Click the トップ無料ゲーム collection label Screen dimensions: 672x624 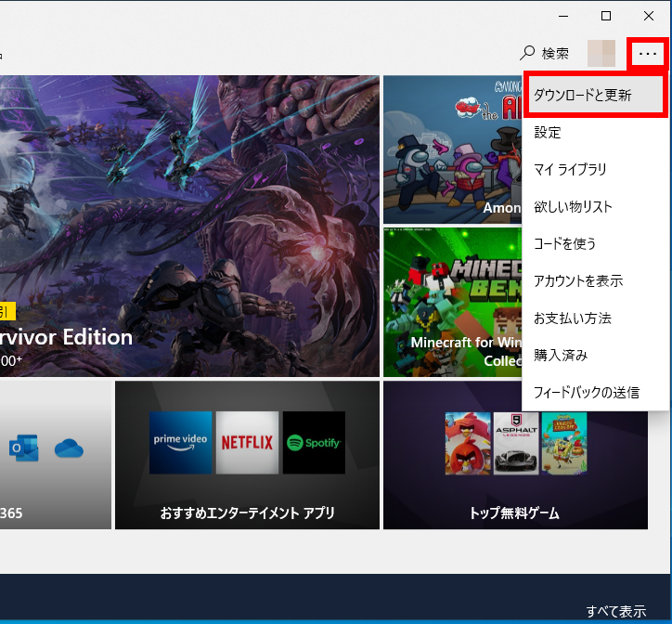[515, 513]
